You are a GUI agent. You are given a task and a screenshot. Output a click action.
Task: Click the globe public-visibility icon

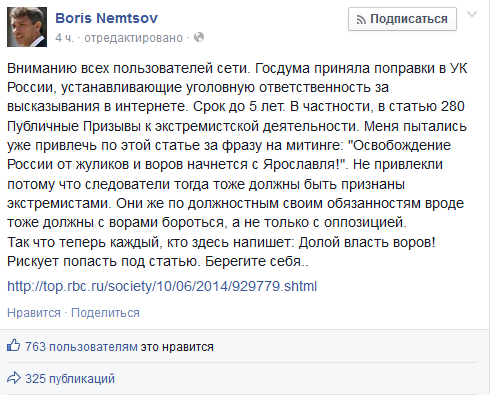tap(199, 37)
